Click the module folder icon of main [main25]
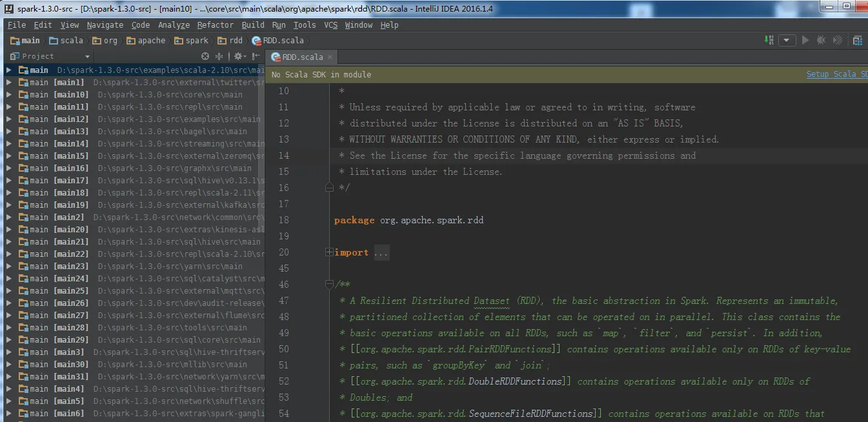The image size is (868, 422). click(23, 290)
